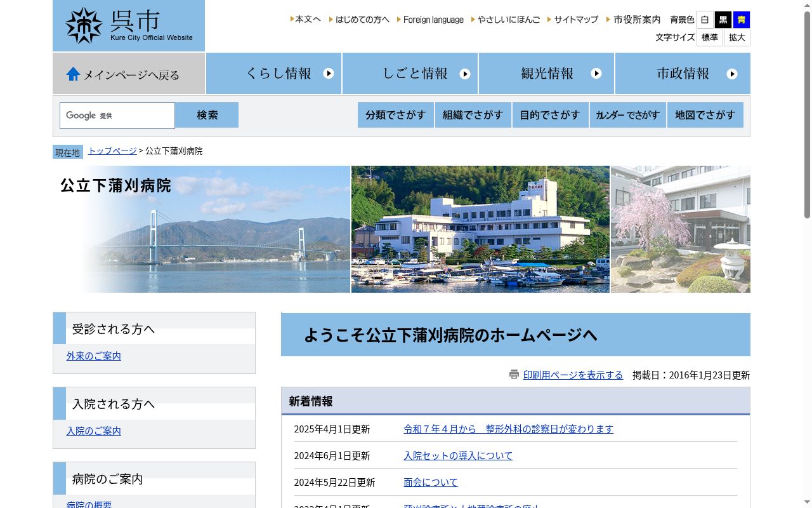The image size is (812, 508).
Task: Select the 目的でさがす tab
Action: coord(551,115)
